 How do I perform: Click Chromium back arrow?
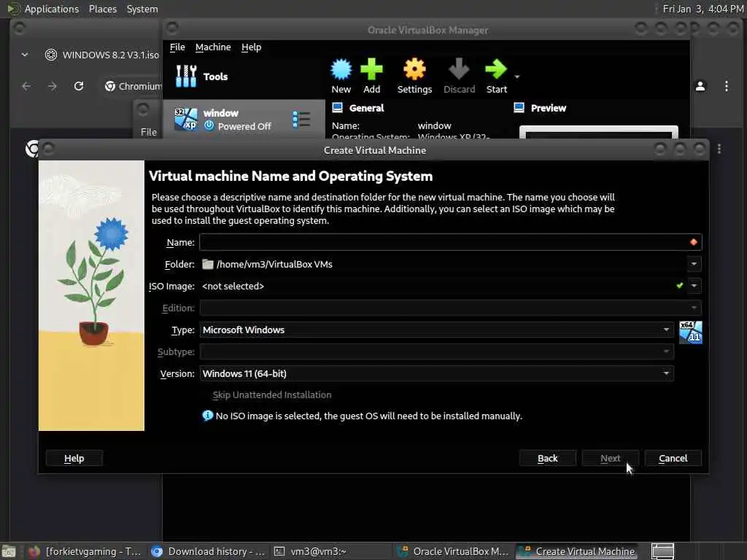26,86
